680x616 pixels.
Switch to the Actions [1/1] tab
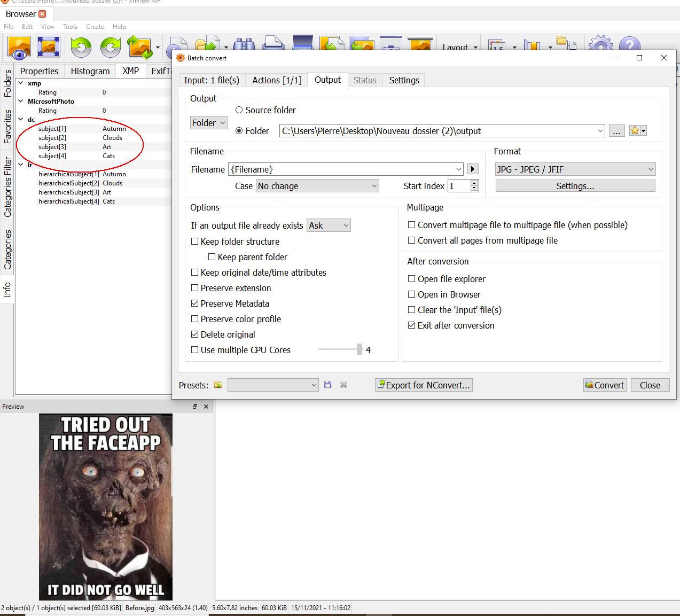pos(277,80)
